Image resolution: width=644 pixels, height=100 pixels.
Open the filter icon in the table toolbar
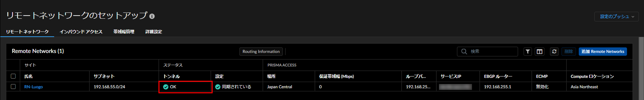tap(527, 52)
